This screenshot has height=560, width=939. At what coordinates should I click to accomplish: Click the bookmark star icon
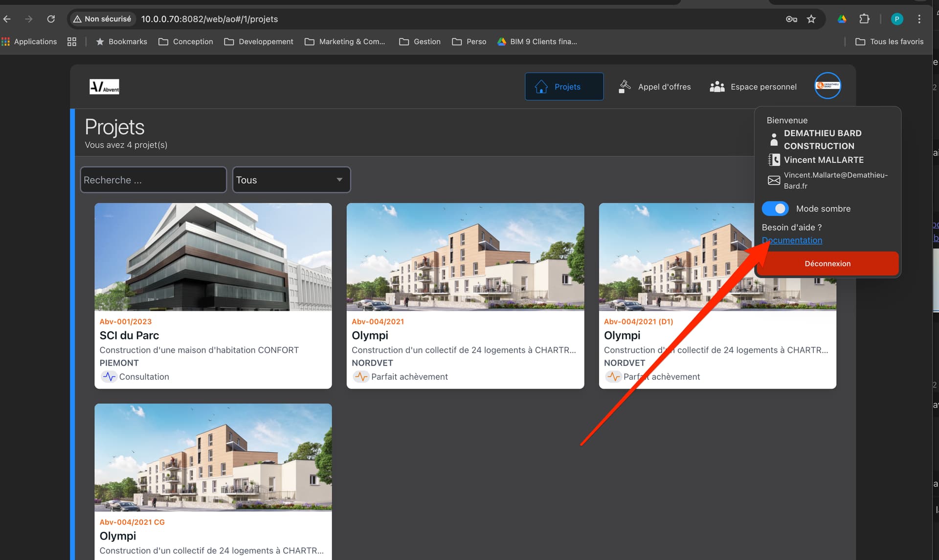[x=811, y=19]
